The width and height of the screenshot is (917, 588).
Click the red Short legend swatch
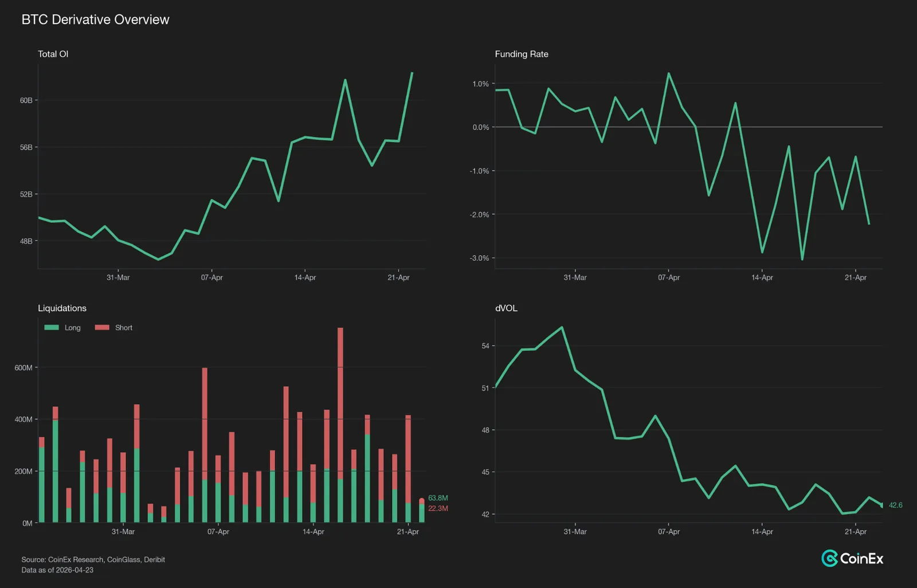(102, 328)
